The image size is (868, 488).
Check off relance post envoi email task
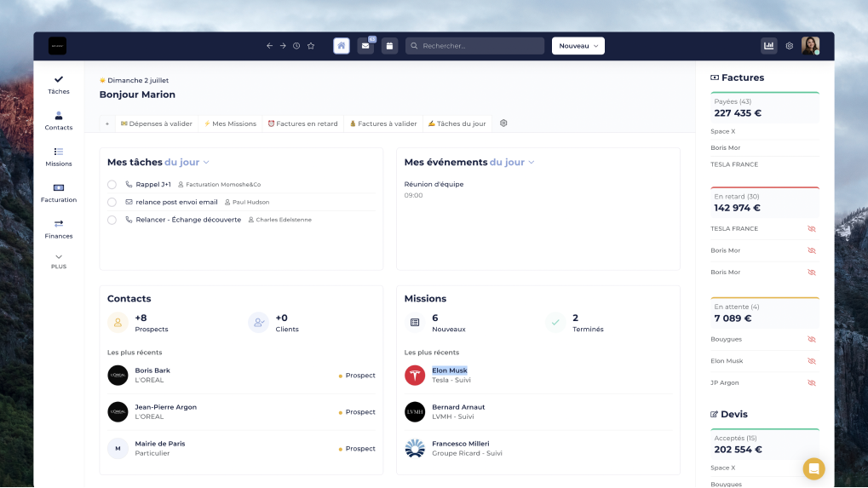pos(112,203)
